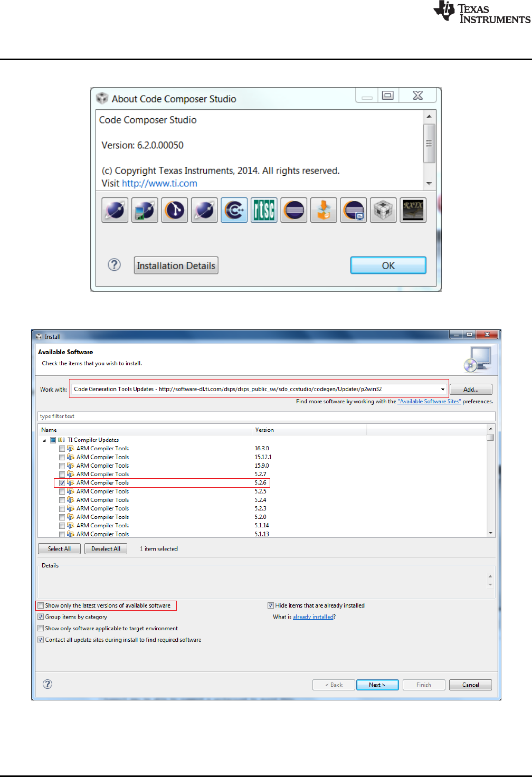
Task: Open the Work with dropdown arrow
Action: tap(442, 390)
